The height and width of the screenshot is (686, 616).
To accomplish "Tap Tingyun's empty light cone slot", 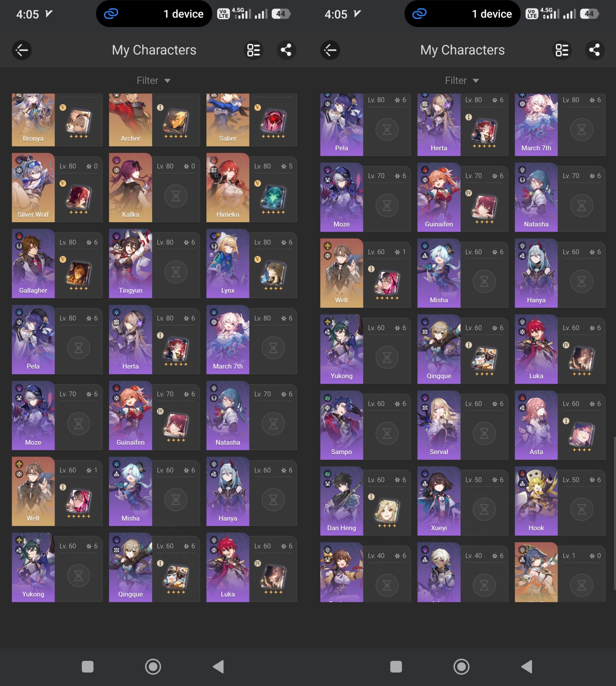I will 176,271.
